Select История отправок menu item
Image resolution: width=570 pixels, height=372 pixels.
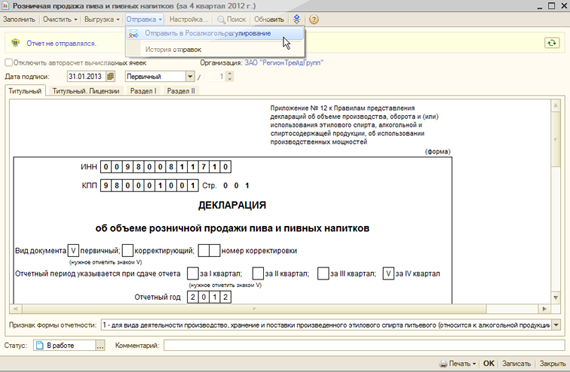tap(215, 49)
